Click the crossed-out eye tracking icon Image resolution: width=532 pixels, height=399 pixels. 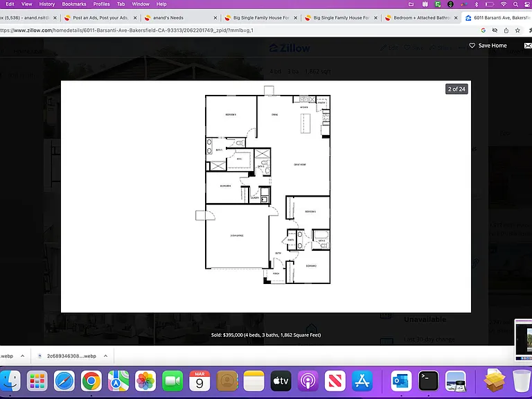coord(495,30)
